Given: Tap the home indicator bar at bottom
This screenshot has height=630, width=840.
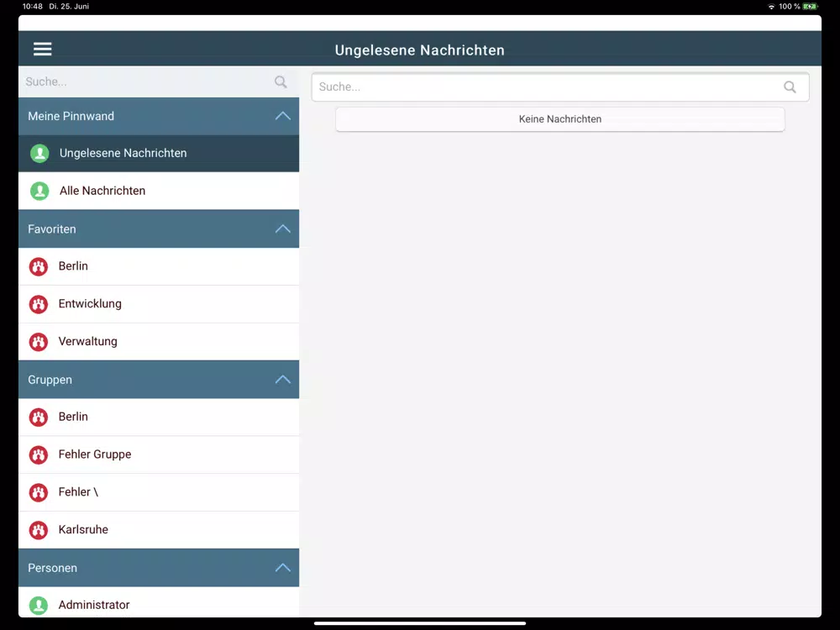Looking at the screenshot, I should coord(420,623).
